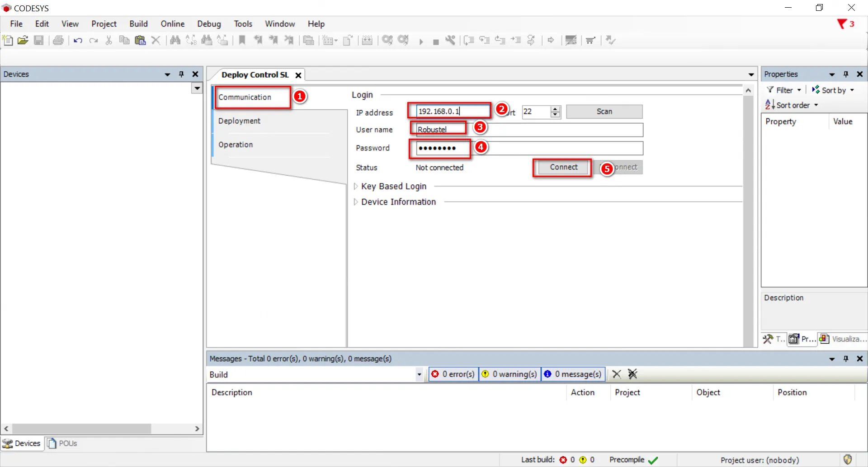This screenshot has height=467, width=868.
Task: Click the Find binoculars icon
Action: [x=175, y=40]
